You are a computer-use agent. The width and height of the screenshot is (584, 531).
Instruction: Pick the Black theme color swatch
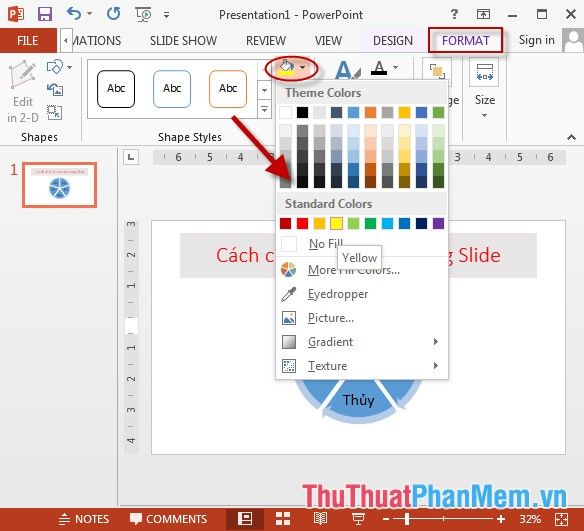[302, 112]
